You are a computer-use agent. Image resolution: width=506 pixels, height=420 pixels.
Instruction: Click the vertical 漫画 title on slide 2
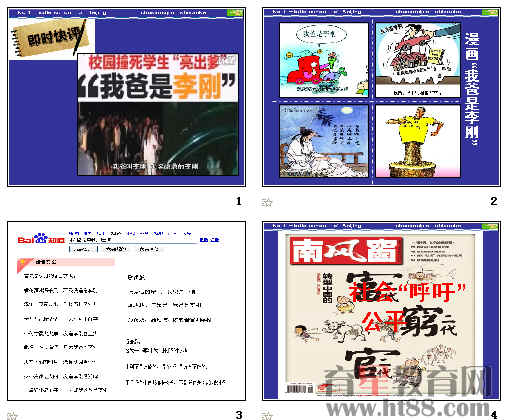pyautogui.click(x=472, y=89)
